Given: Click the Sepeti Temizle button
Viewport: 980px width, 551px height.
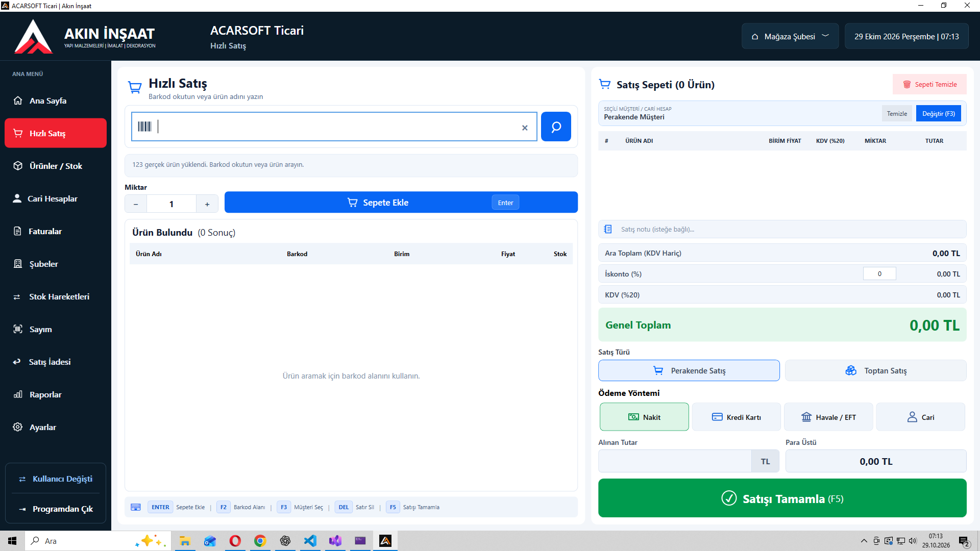Looking at the screenshot, I should click(929, 84).
